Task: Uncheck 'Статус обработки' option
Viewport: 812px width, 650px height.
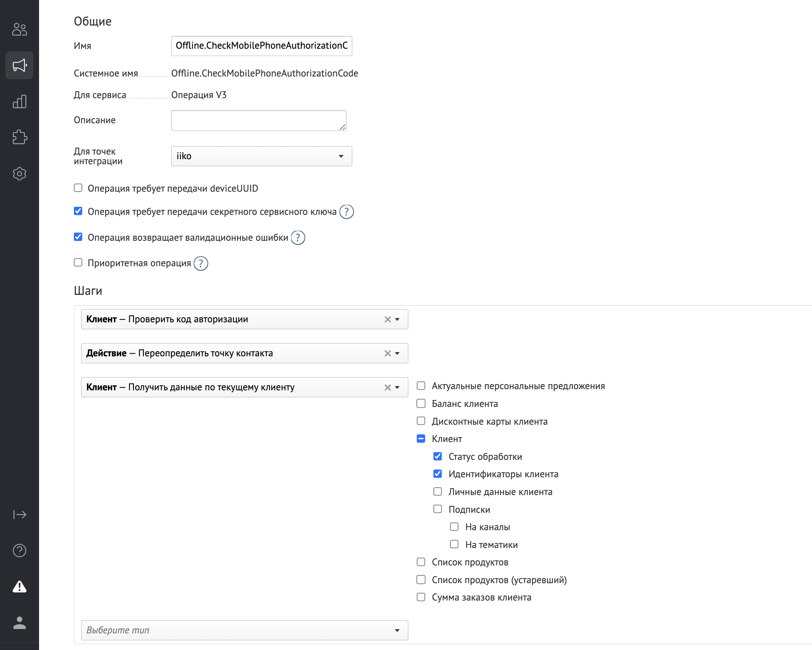Action: pyautogui.click(x=438, y=456)
